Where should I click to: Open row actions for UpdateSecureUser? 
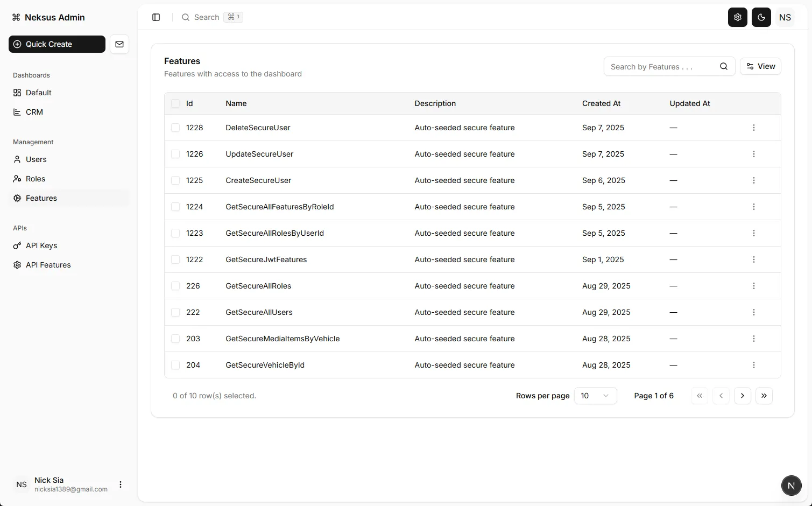(x=753, y=154)
